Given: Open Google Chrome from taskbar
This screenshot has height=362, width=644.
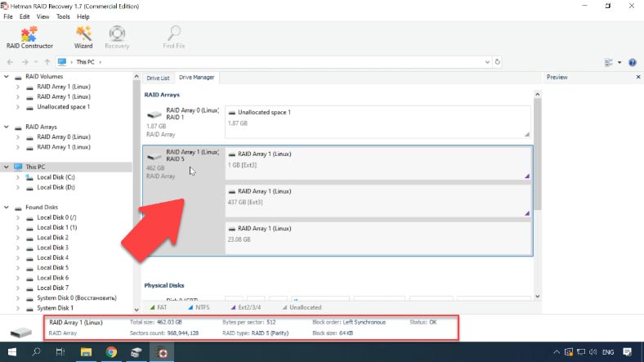Looking at the screenshot, I should (111, 352).
